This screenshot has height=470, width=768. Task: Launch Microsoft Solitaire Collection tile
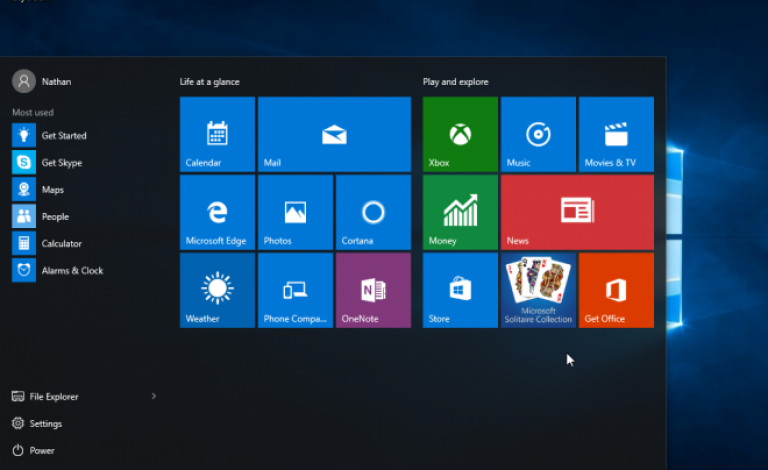pyautogui.click(x=538, y=290)
